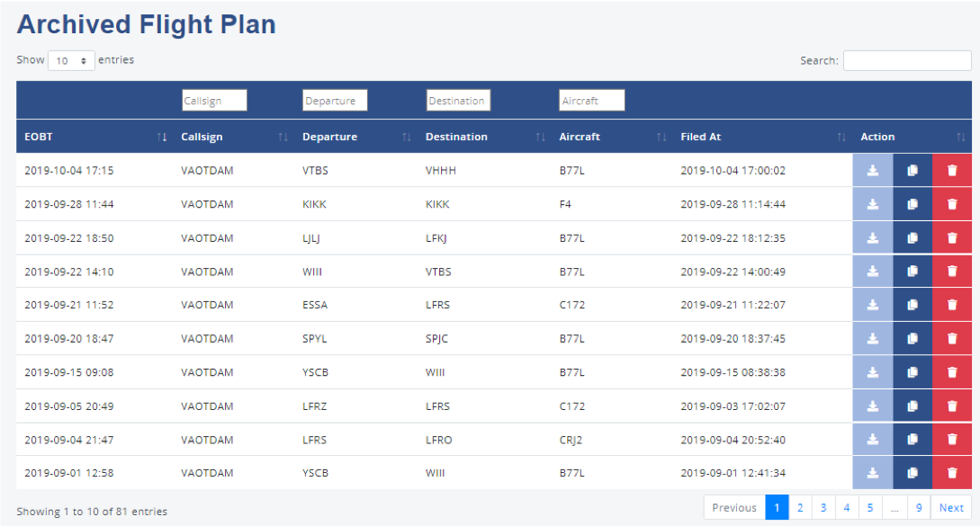Copy the KIKK to KIKK flight plan

[913, 204]
